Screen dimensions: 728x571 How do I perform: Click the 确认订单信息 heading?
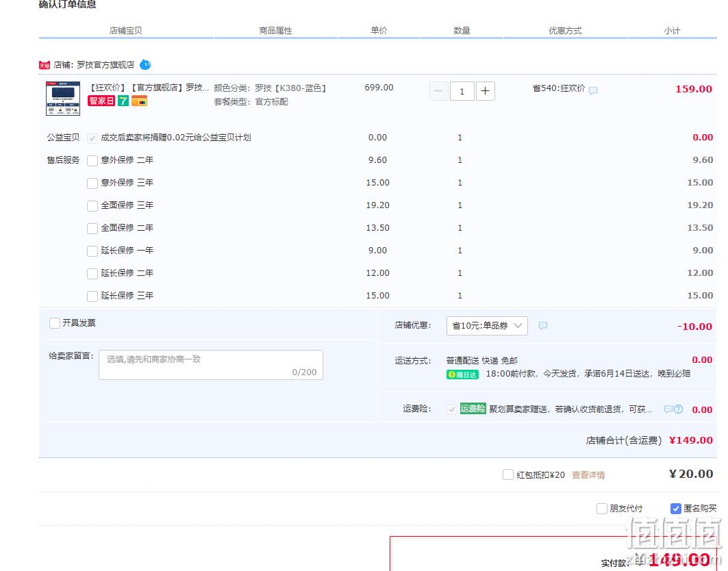point(67,5)
